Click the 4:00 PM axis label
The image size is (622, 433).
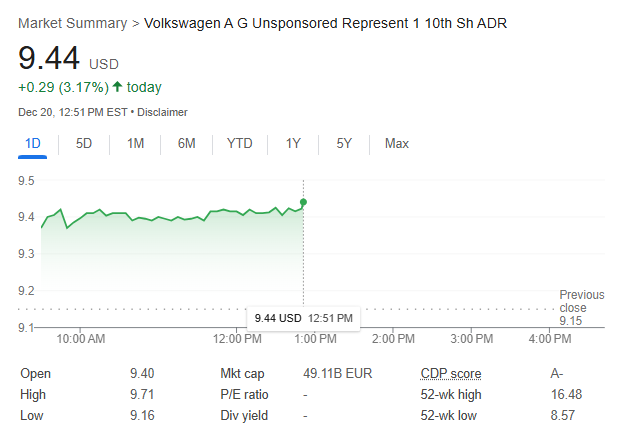click(549, 339)
